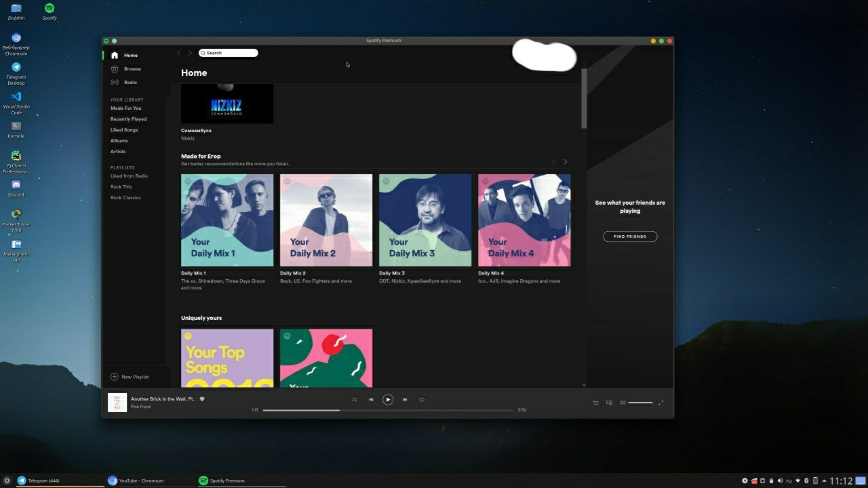Screen dimensions: 868x488
Task: Open the play queue
Action: (596, 403)
